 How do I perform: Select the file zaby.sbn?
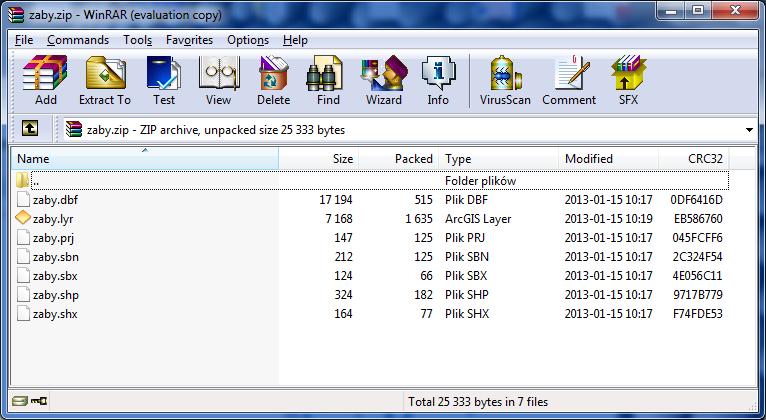pos(56,257)
